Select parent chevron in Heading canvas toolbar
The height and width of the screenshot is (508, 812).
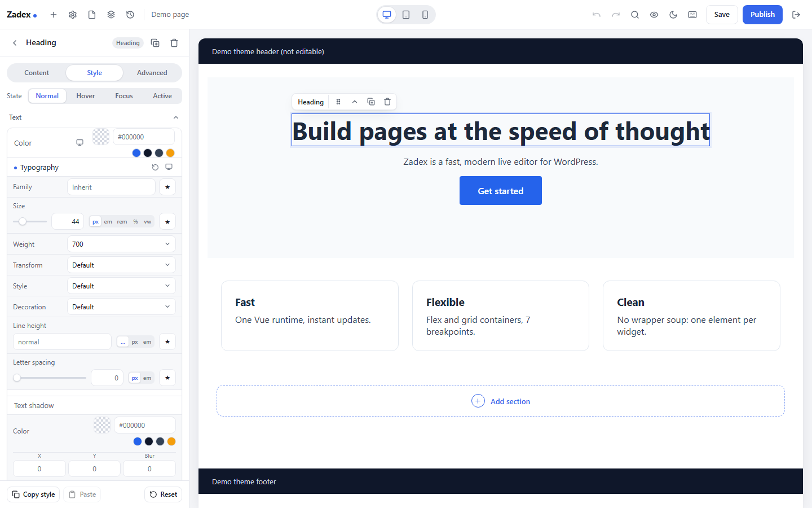point(355,102)
